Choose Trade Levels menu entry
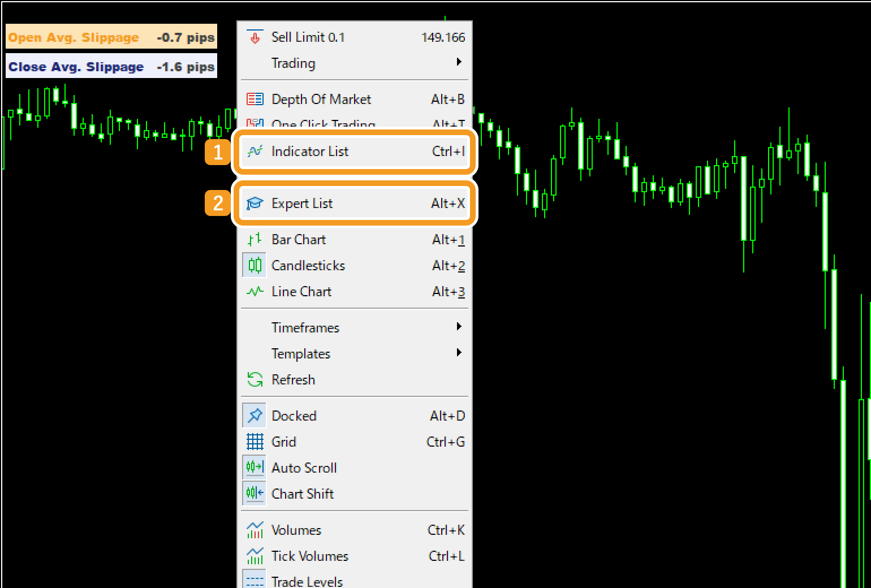The height and width of the screenshot is (588, 871). pyautogui.click(x=307, y=581)
